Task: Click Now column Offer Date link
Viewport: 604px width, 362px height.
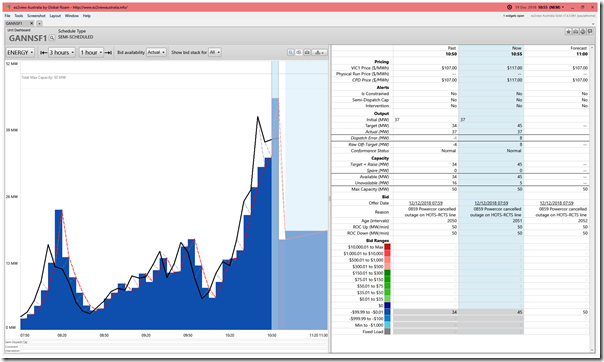Action: (x=491, y=203)
